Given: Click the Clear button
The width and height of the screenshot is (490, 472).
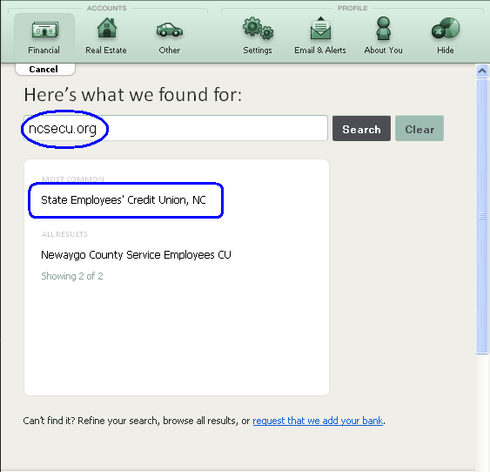Looking at the screenshot, I should tap(419, 129).
